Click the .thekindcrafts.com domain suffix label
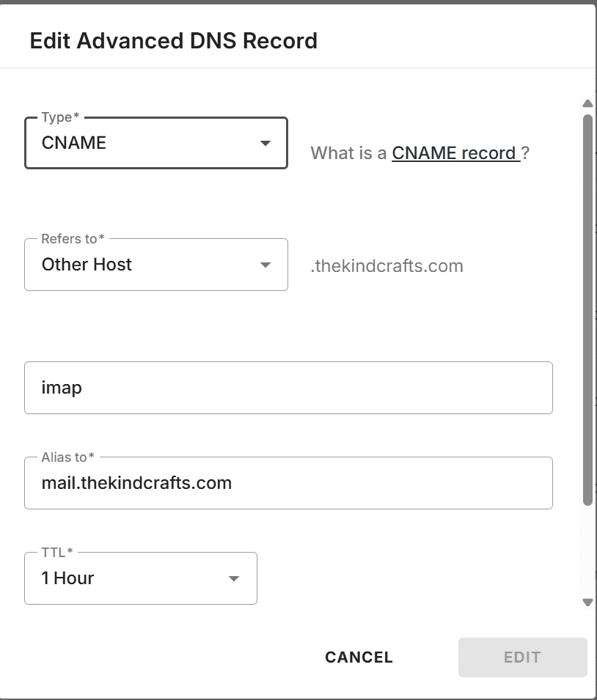 click(387, 266)
